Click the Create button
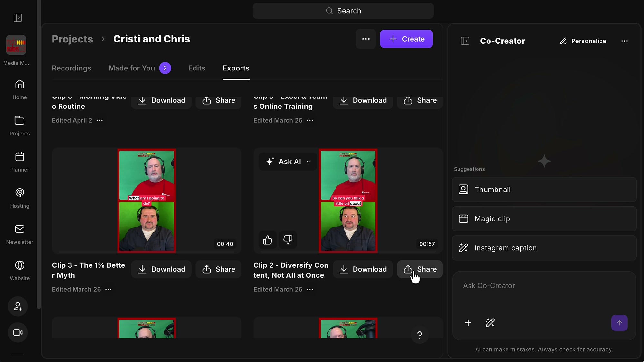The image size is (644, 362). (406, 39)
